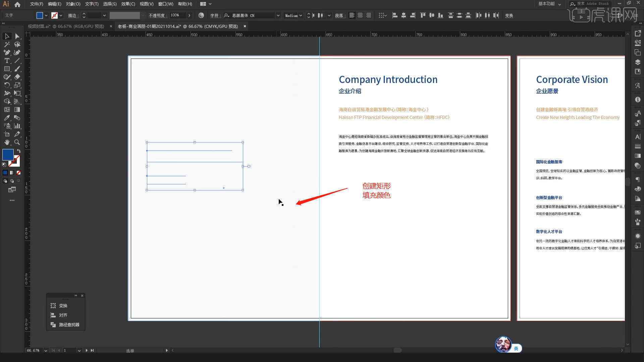Select the Hand tool in toolbar

pyautogui.click(x=6, y=141)
